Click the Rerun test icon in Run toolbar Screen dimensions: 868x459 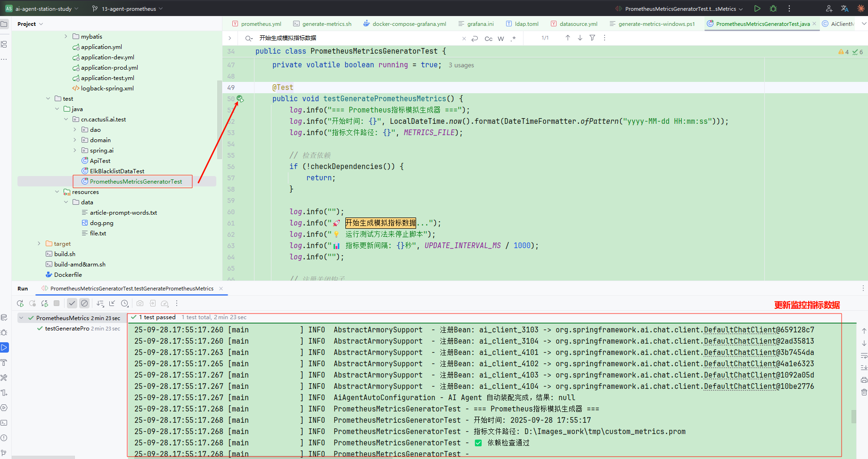(x=20, y=304)
